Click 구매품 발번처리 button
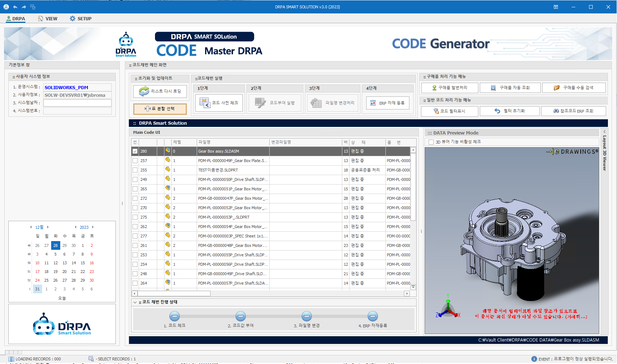The image size is (617, 364). [450, 88]
